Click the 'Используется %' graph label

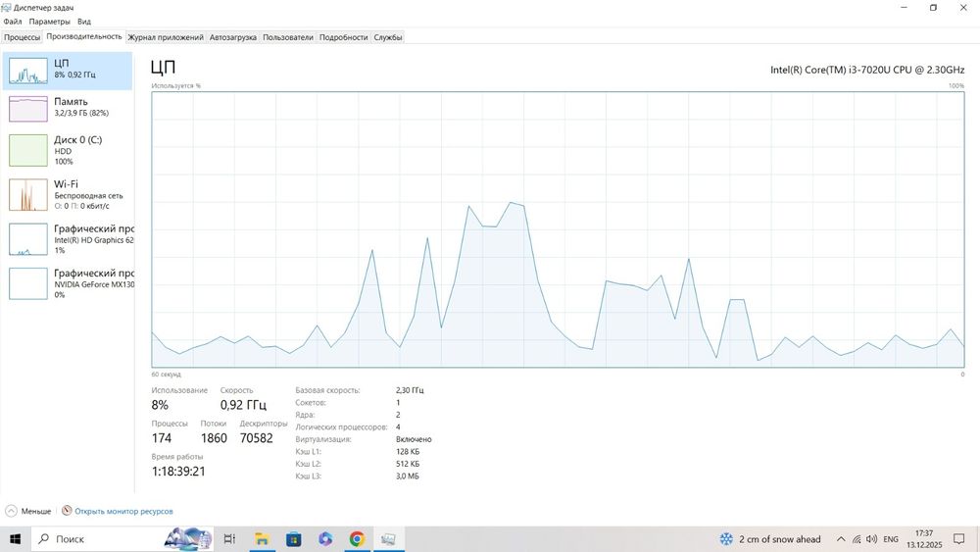click(175, 85)
